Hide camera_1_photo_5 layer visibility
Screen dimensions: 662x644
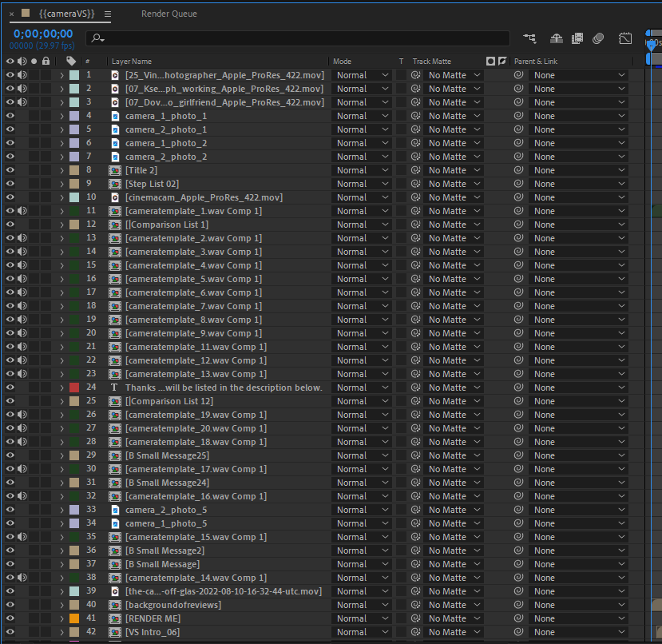click(x=10, y=523)
